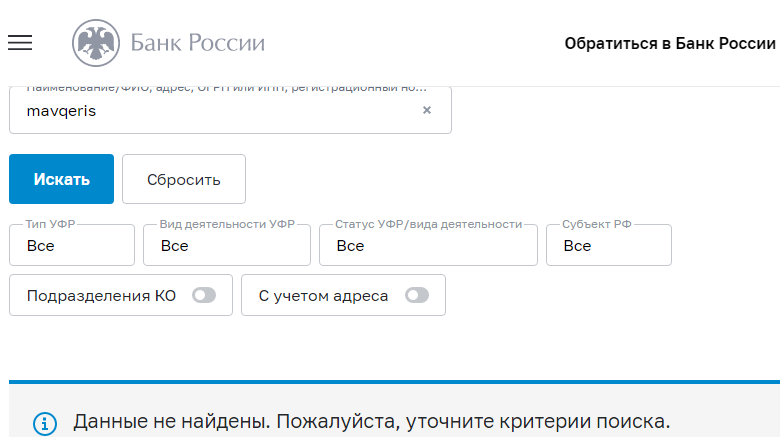Open the 'Обратиться в Банк России' link
Viewport: 780px width, 437px height.
[670, 43]
